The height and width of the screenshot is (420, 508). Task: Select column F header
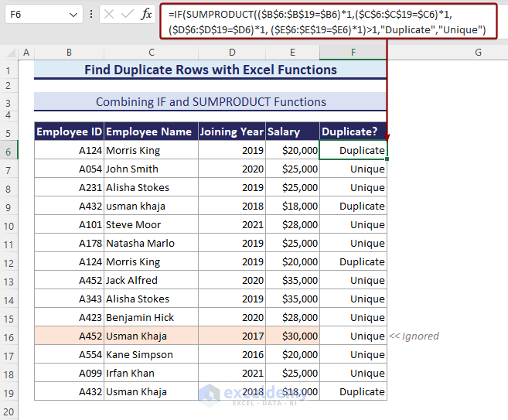click(x=353, y=53)
